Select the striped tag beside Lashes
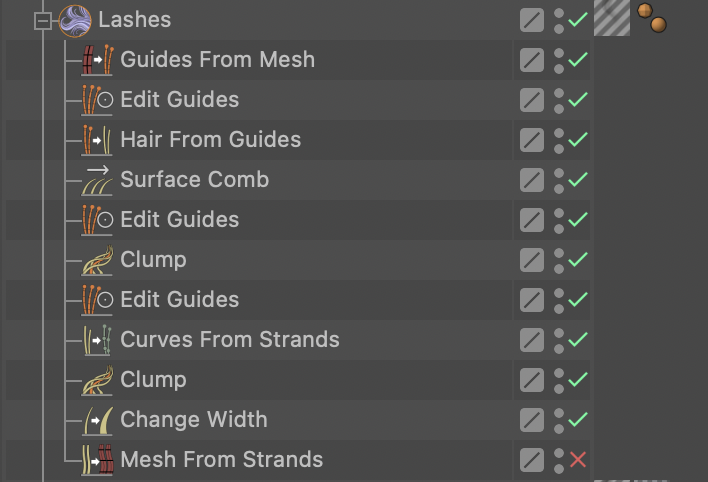This screenshot has height=482, width=708. click(x=611, y=18)
